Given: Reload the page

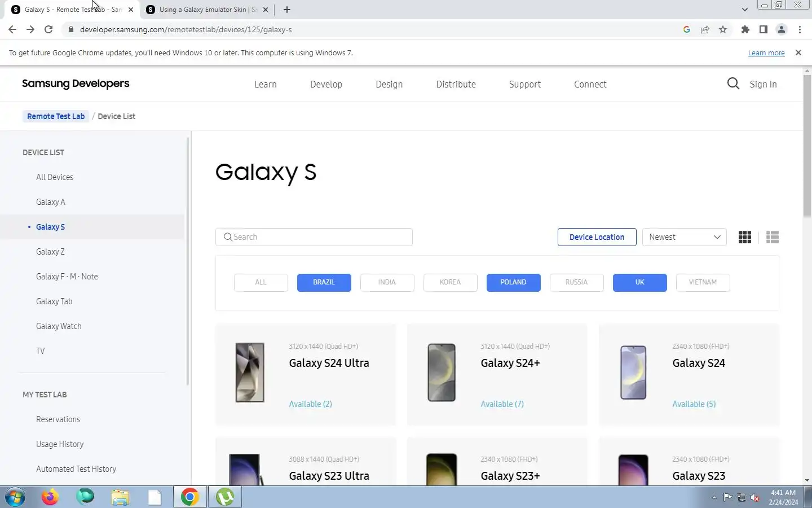Looking at the screenshot, I should point(48,29).
